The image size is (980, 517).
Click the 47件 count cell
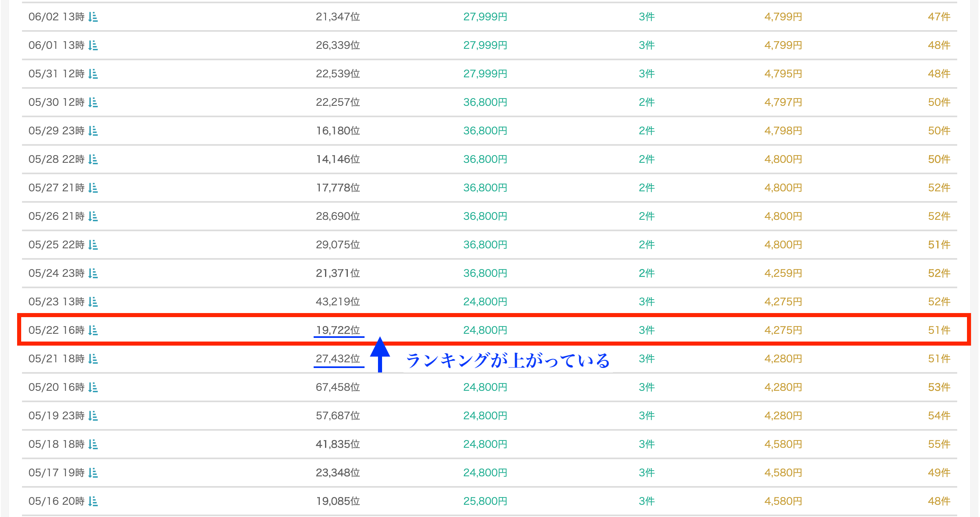[939, 17]
